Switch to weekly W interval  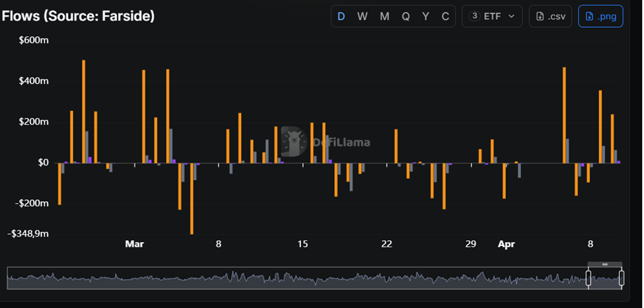tap(362, 16)
